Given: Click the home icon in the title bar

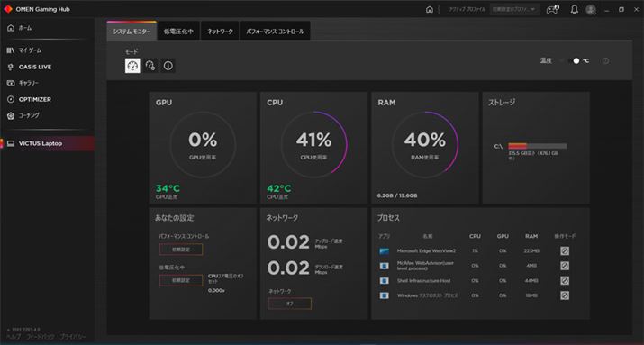Looking at the screenshot, I should [x=430, y=9].
